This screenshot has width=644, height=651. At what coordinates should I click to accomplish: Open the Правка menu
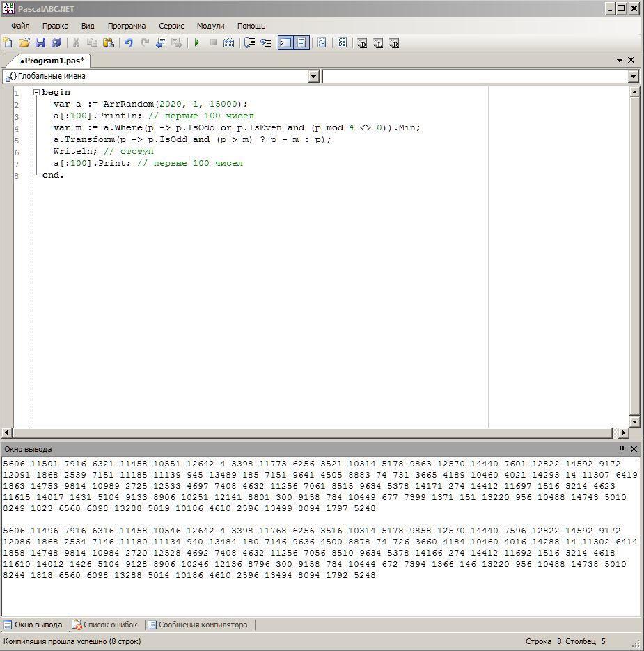click(55, 26)
